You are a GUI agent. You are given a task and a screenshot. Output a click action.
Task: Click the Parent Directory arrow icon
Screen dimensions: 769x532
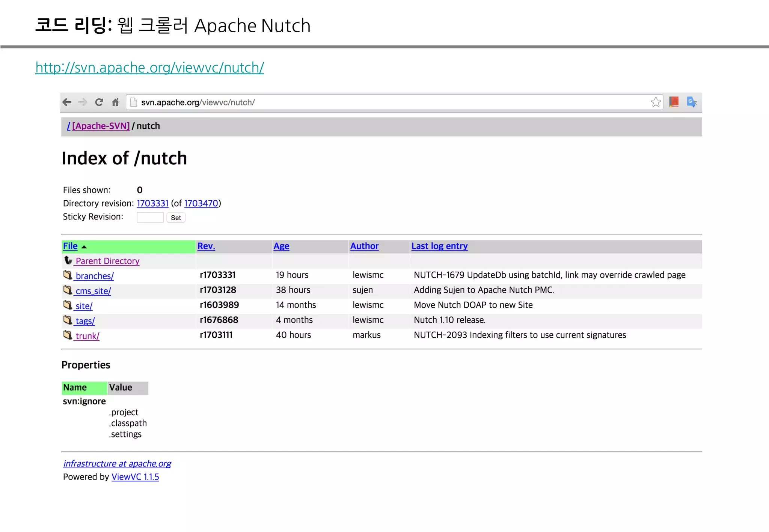click(68, 260)
